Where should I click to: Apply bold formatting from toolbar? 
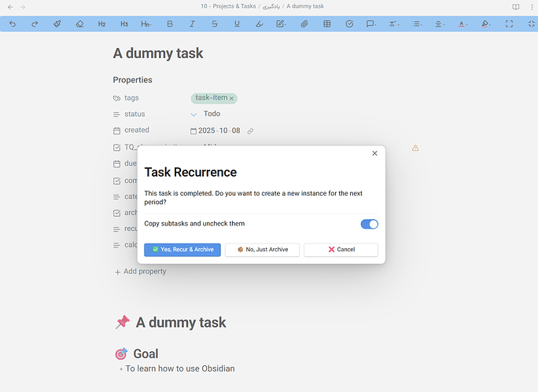click(170, 24)
